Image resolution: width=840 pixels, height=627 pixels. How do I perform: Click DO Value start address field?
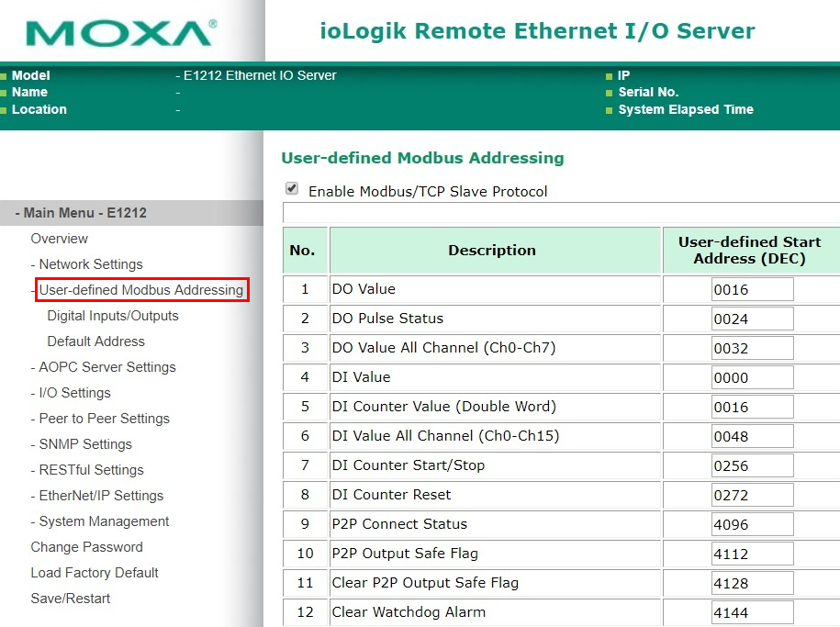point(752,289)
